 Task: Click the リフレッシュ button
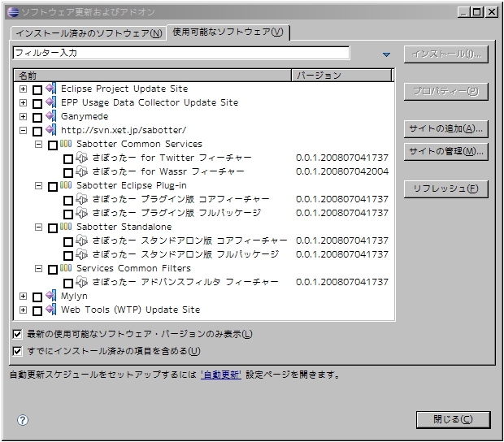[446, 188]
